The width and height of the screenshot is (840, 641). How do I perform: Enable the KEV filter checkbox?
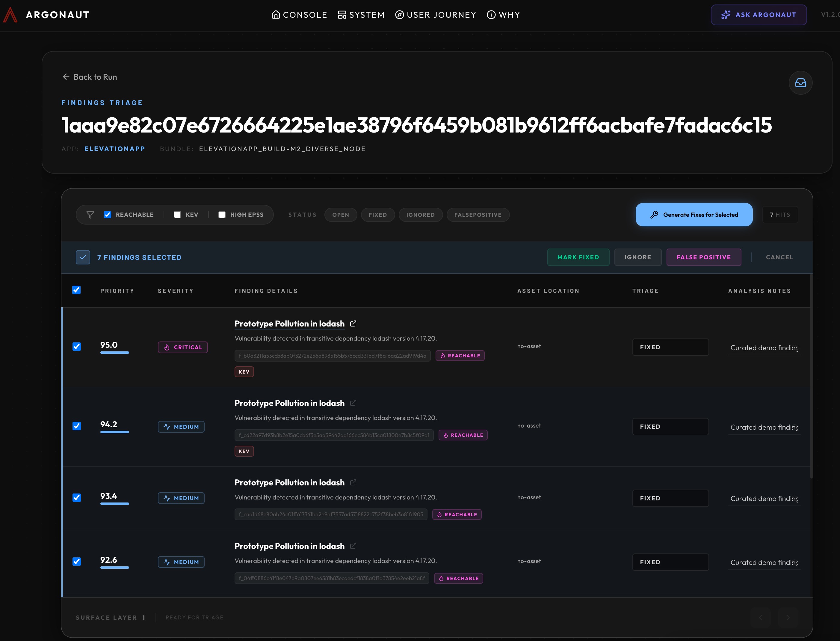click(x=177, y=215)
